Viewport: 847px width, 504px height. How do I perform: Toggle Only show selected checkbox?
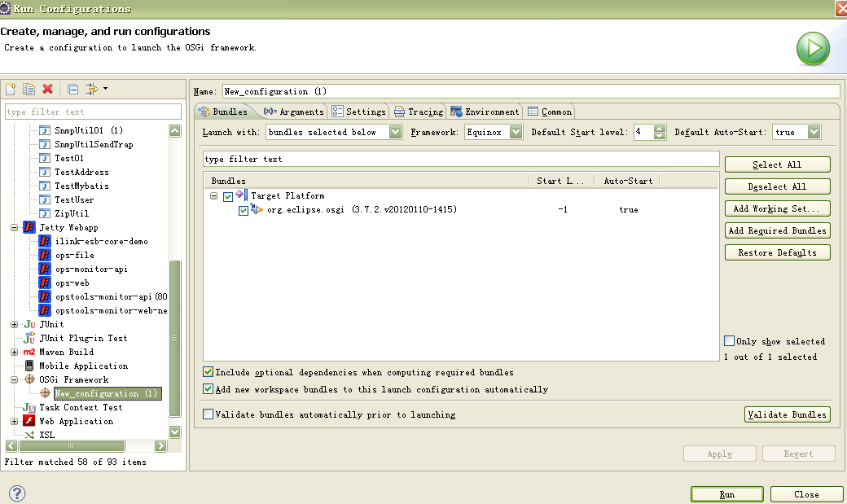(x=729, y=341)
